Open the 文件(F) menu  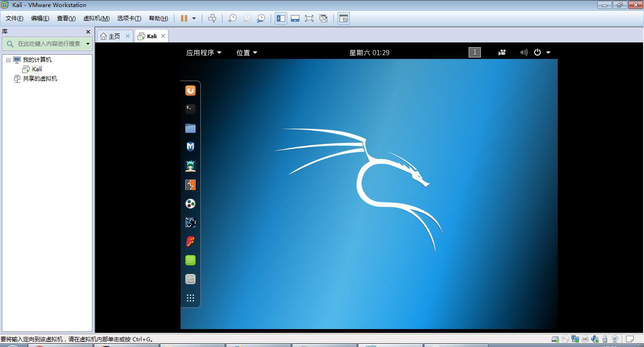pos(14,18)
